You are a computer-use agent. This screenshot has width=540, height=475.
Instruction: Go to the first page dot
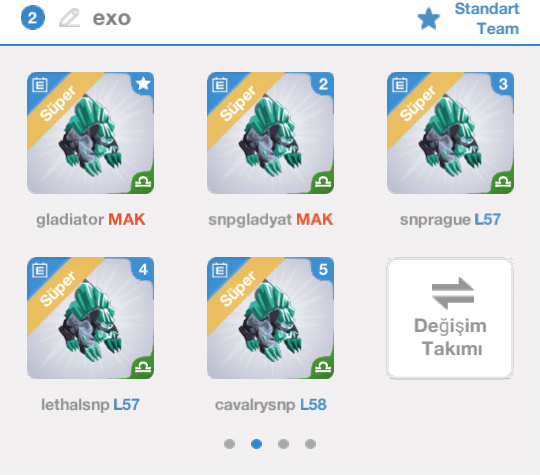pyautogui.click(x=229, y=444)
